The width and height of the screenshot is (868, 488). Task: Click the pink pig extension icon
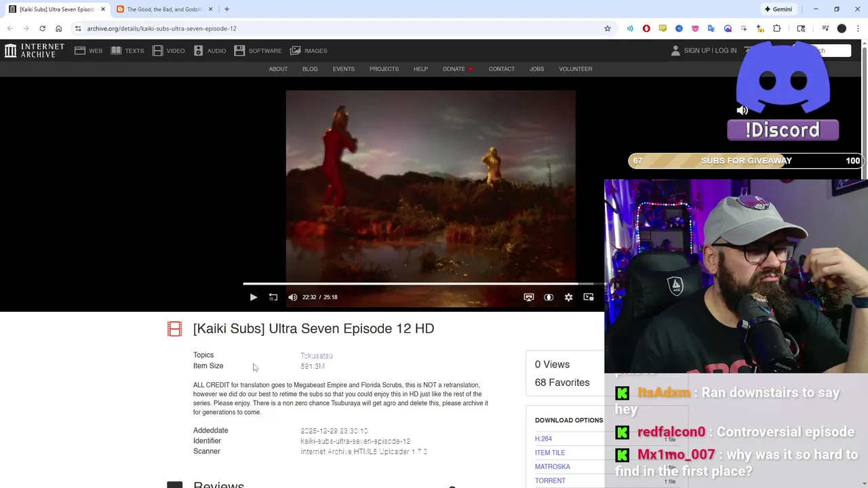point(695,28)
